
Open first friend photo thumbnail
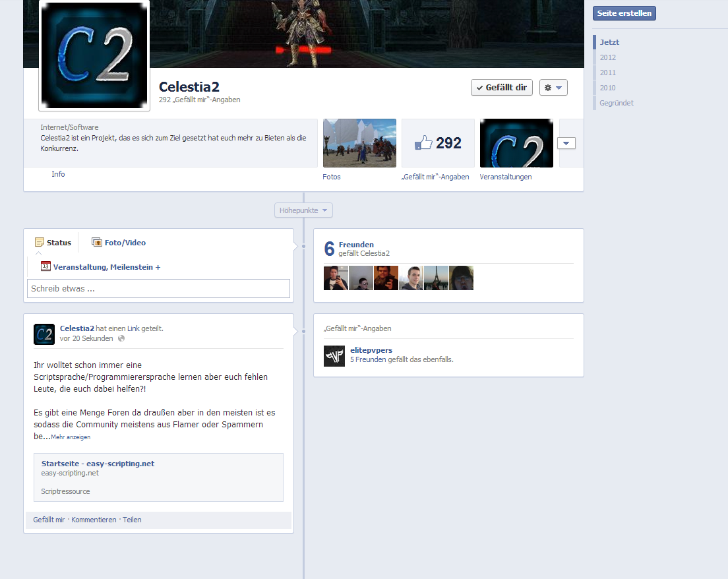point(336,278)
